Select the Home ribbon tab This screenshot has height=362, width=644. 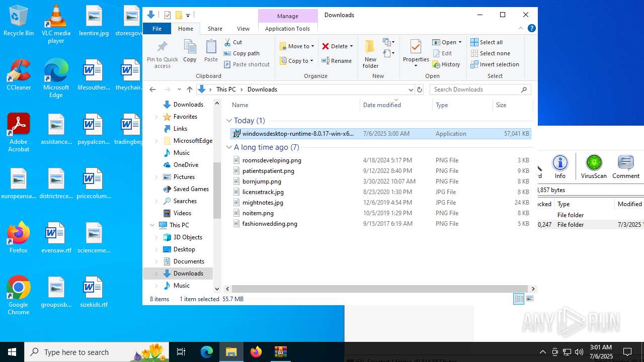[186, 29]
